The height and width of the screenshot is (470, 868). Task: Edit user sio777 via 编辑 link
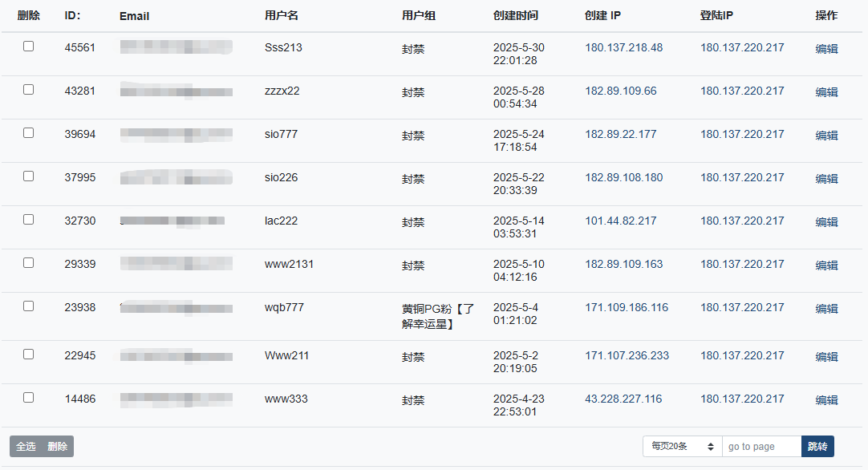tap(826, 135)
